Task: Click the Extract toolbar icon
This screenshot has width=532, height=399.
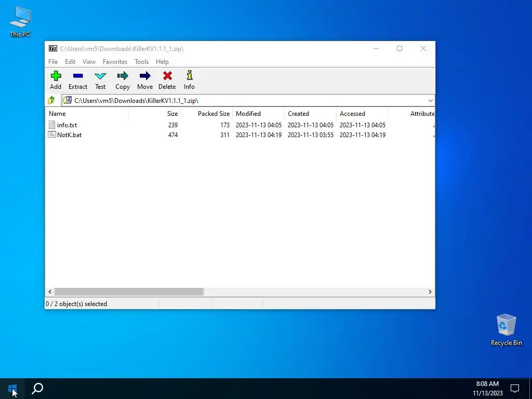Action: click(78, 76)
